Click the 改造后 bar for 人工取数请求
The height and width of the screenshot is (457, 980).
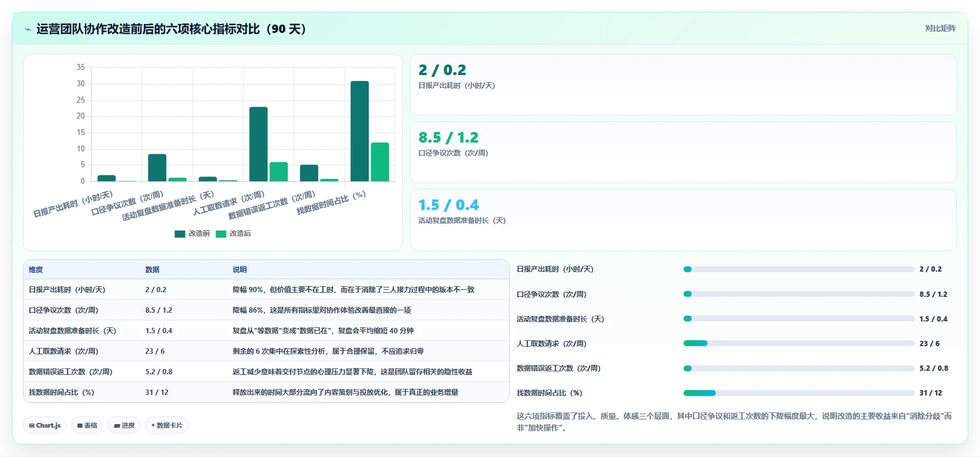pos(278,171)
